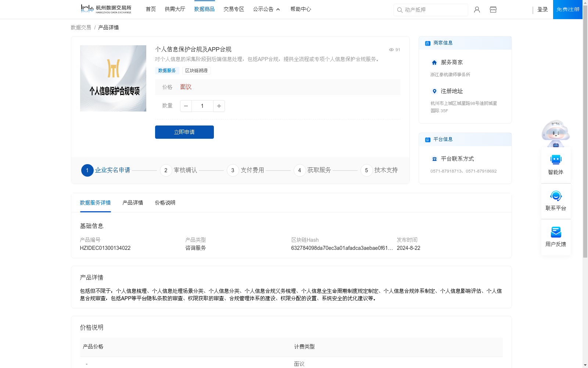The width and height of the screenshot is (588, 368).
Task: Click the registered address 杭州市上城区城星路98号
Action: click(x=464, y=107)
